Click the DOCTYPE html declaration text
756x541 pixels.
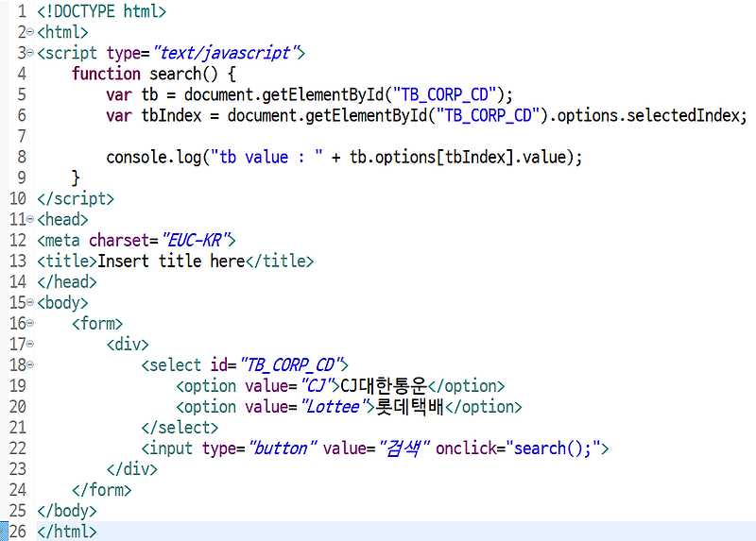pyautogui.click(x=102, y=11)
